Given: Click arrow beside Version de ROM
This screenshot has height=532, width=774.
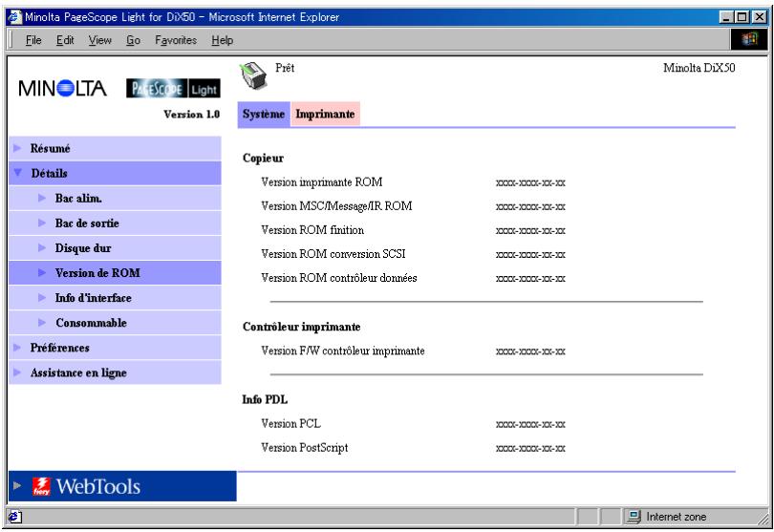Looking at the screenshot, I should pos(42,272).
